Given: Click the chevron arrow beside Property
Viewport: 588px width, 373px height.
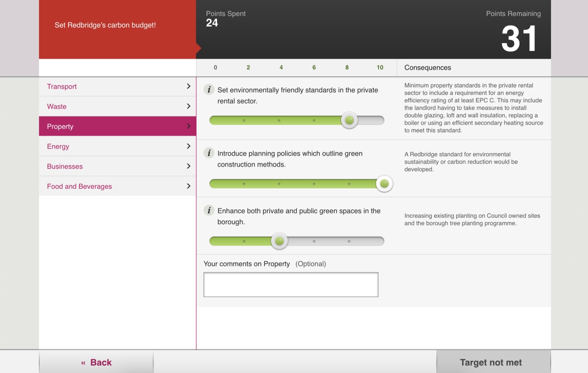Looking at the screenshot, I should click(188, 126).
